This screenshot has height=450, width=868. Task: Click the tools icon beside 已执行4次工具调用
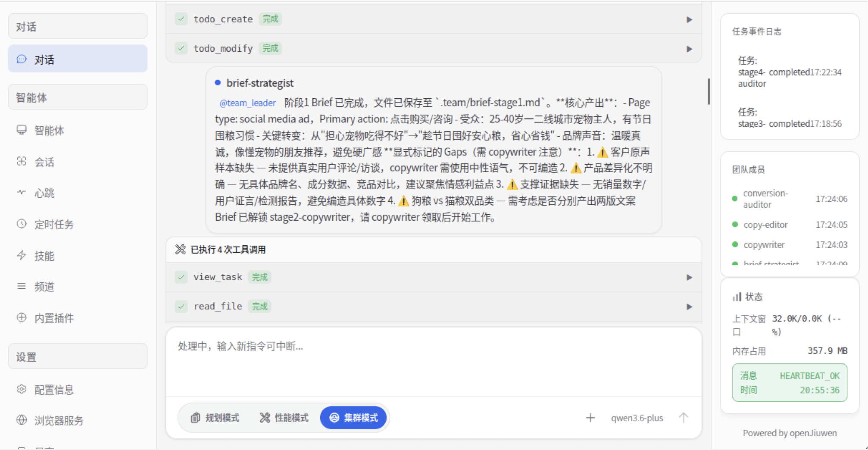(181, 250)
